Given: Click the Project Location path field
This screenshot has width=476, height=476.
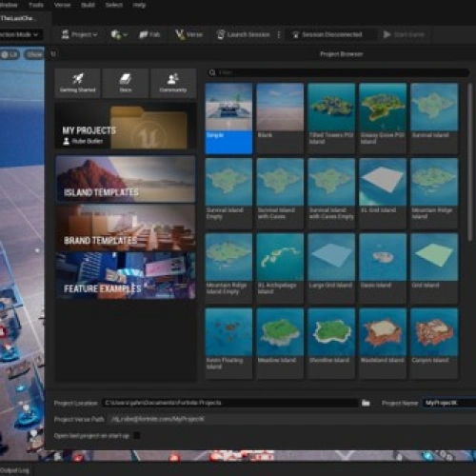Looking at the screenshot, I should tap(230, 403).
